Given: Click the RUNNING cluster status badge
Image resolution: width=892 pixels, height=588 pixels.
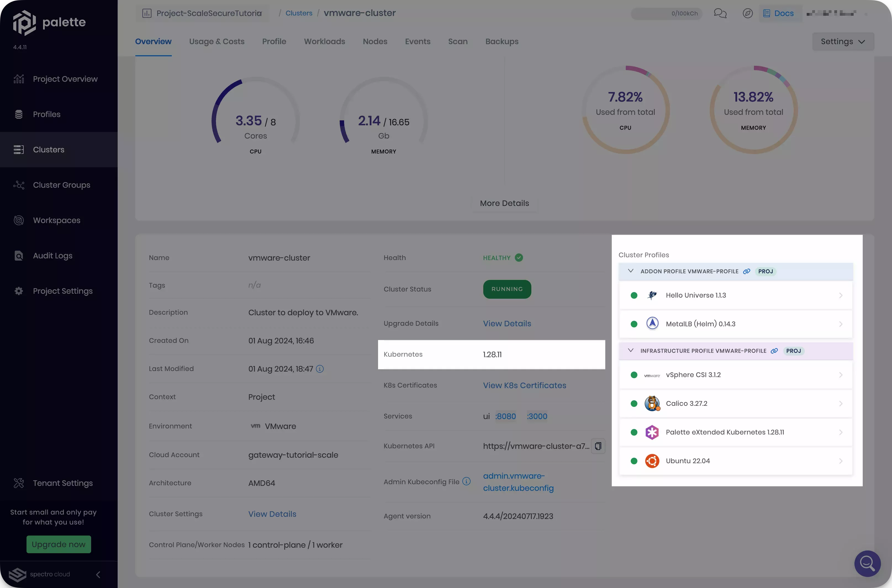Looking at the screenshot, I should pyautogui.click(x=507, y=289).
